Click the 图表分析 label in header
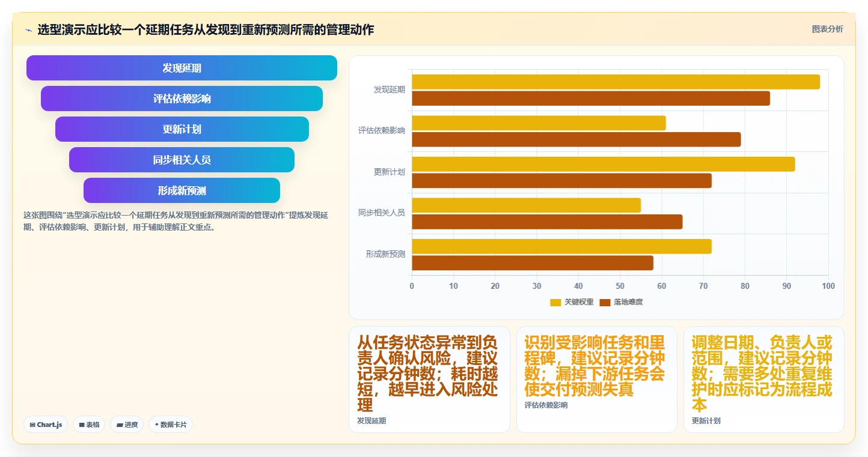Screen dimensions: 868x457 (x=827, y=29)
